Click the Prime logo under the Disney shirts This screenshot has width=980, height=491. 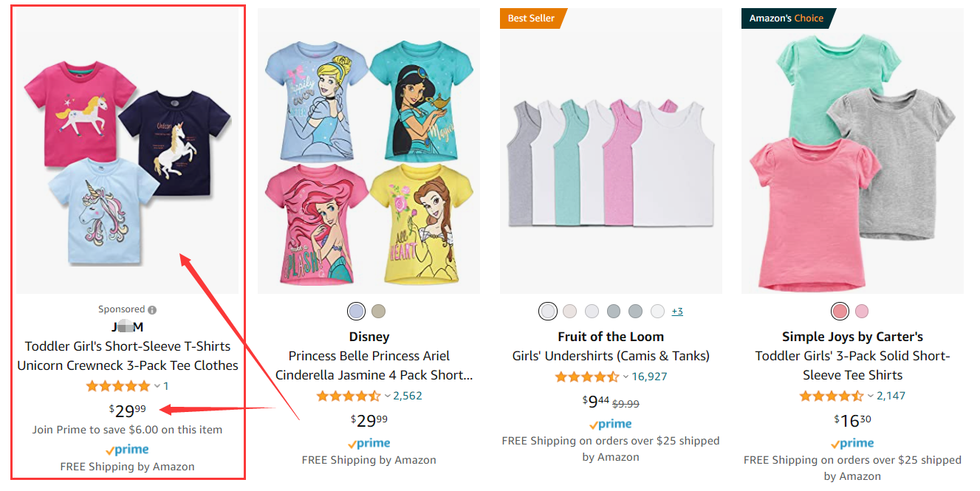point(369,444)
